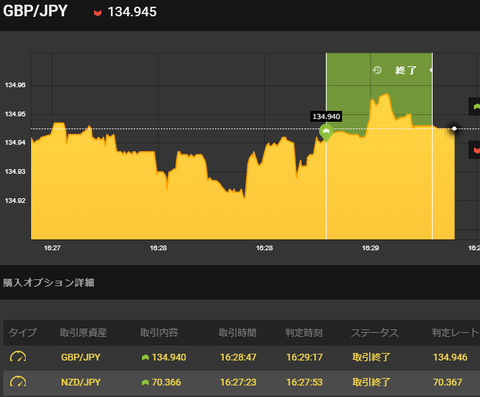Screen dimensions: 480x397
Task: Click the 16:29 x-axis time label
Action: pyautogui.click(x=370, y=248)
